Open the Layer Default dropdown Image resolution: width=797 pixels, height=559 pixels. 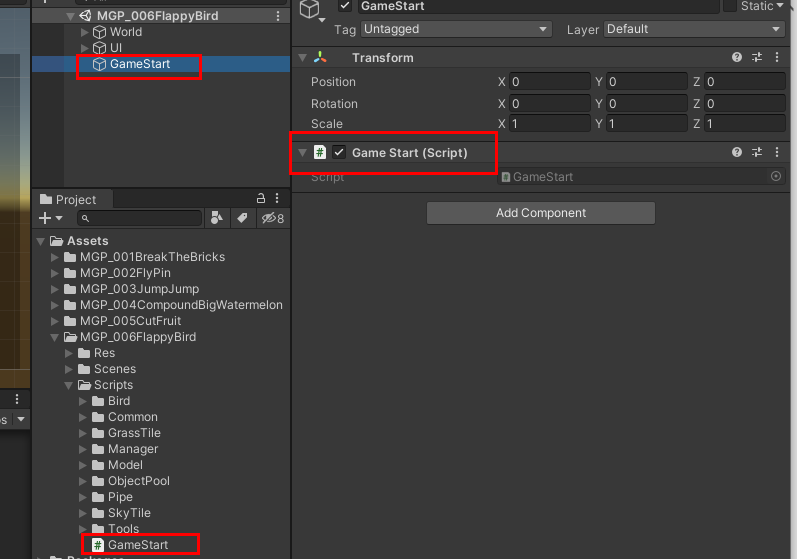click(694, 29)
